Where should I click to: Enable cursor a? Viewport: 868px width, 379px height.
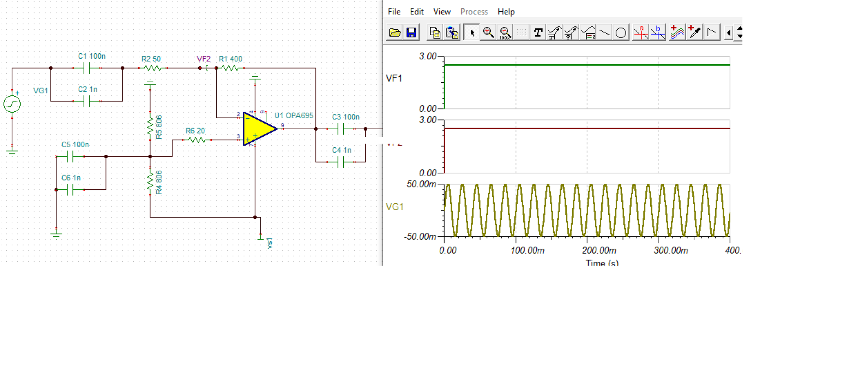tap(641, 33)
